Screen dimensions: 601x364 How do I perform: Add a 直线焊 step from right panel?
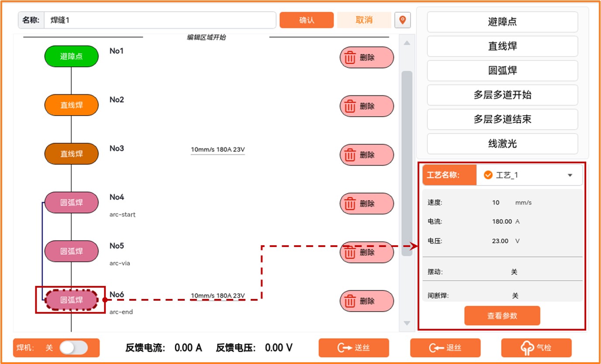(x=502, y=46)
